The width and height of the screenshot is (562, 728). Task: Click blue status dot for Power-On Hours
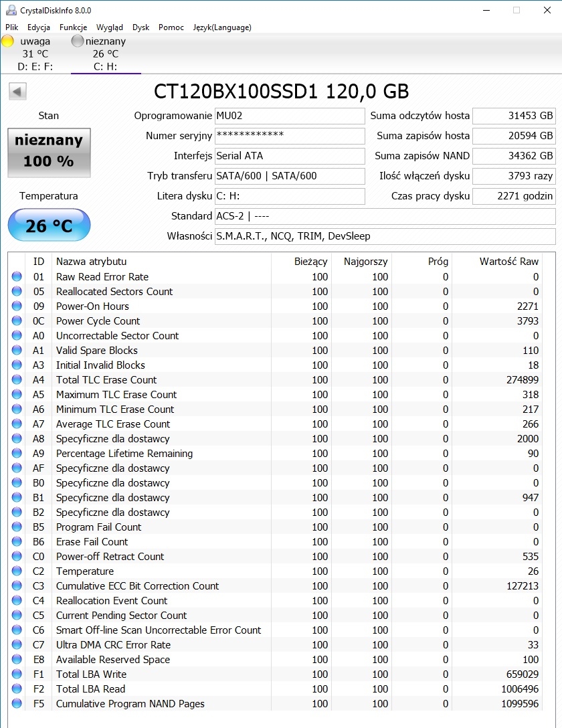[x=17, y=306]
